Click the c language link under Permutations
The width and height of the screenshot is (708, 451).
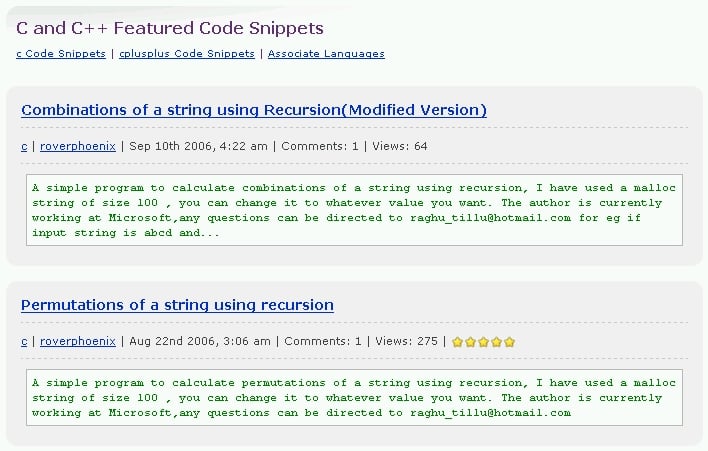[24, 341]
